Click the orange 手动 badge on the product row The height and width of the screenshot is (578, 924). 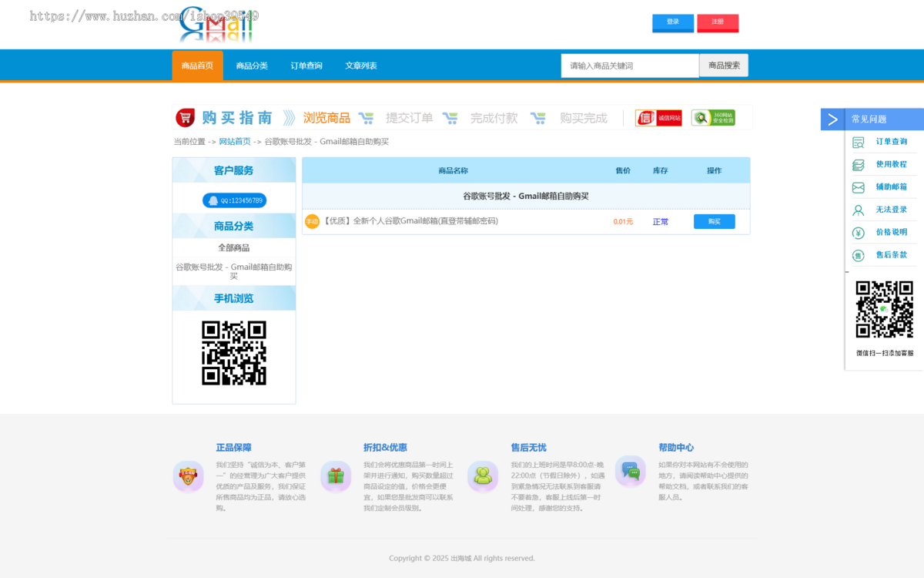[312, 222]
